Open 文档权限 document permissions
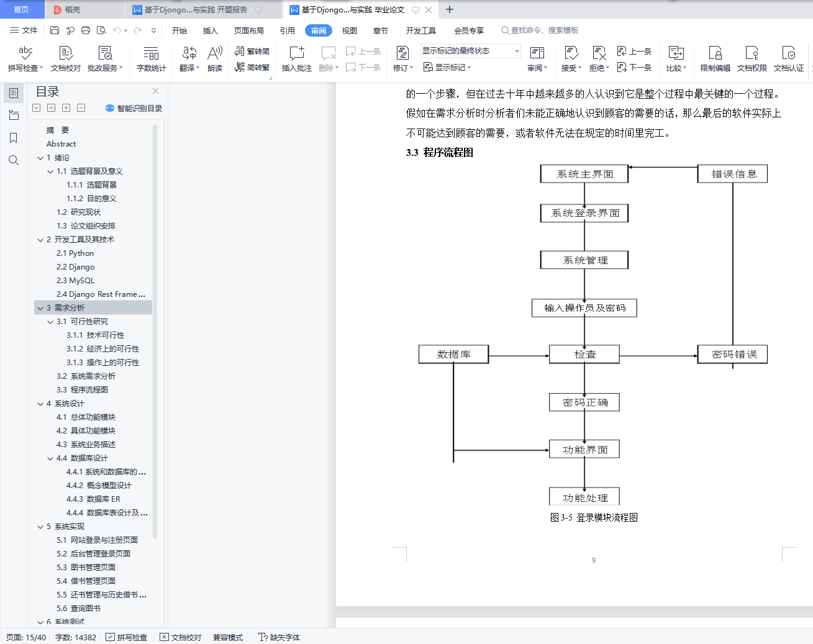The image size is (813, 644). 752,59
